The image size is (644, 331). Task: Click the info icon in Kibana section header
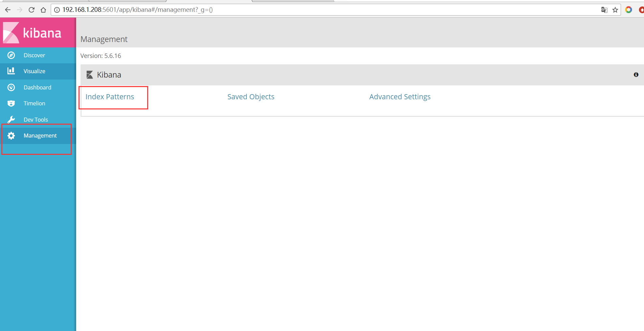click(636, 75)
